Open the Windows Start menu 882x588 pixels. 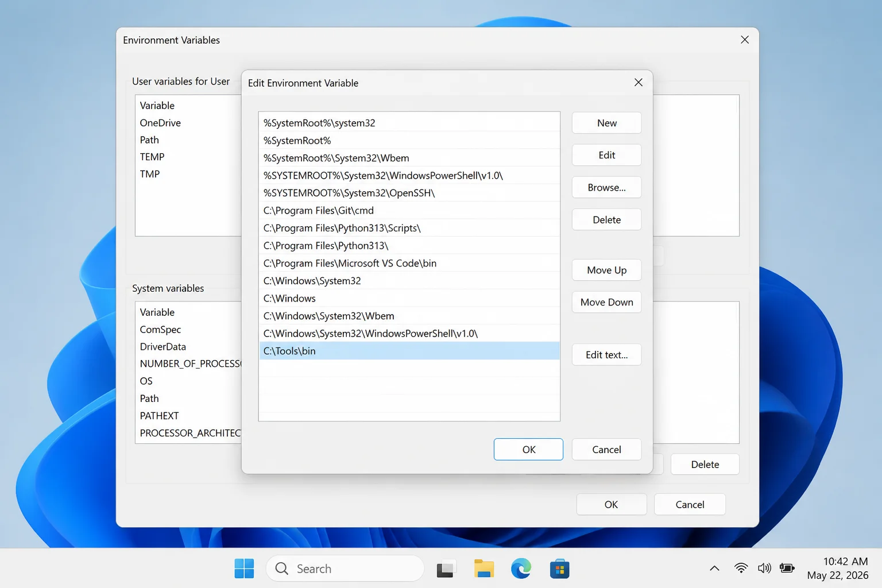click(244, 568)
